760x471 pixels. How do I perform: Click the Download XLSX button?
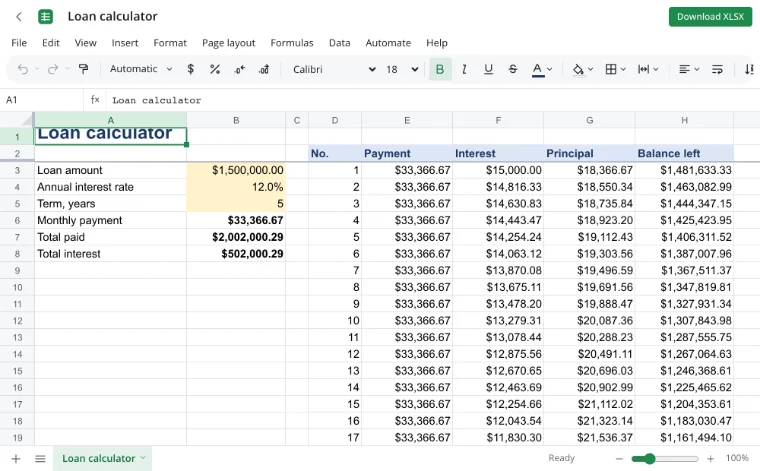710,16
